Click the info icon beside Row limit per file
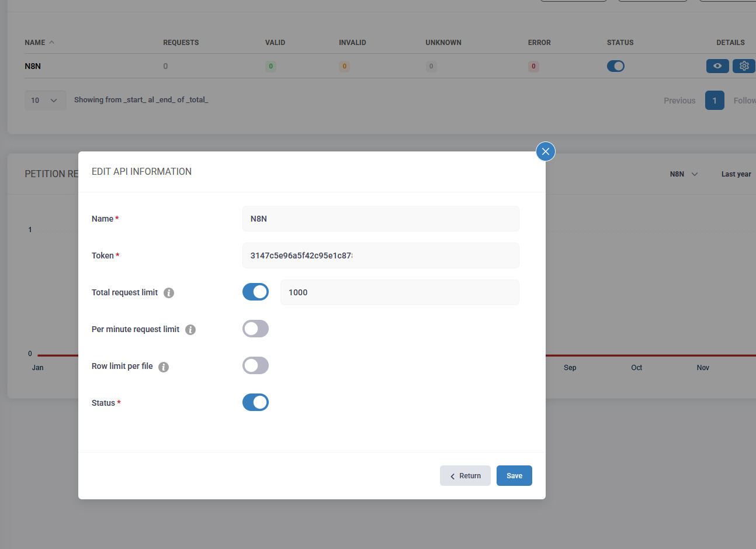The width and height of the screenshot is (756, 549). [x=164, y=367]
